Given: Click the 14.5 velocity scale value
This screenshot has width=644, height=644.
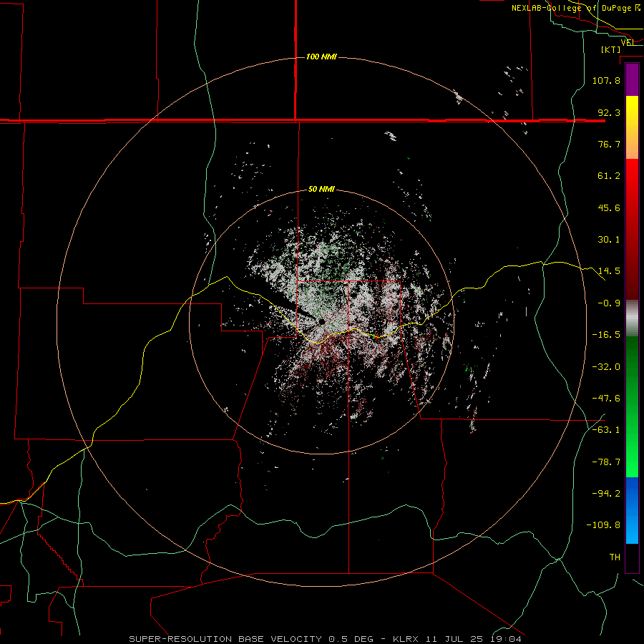Looking at the screenshot, I should tap(609, 271).
